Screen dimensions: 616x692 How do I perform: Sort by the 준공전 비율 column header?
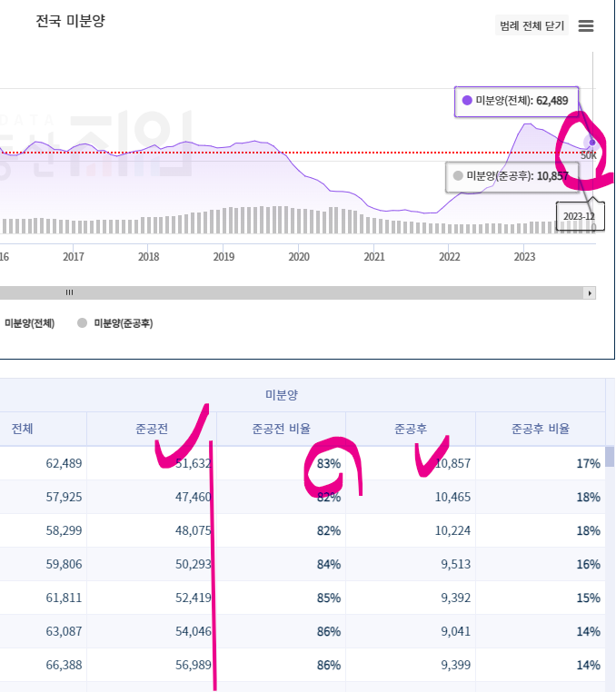(x=282, y=429)
